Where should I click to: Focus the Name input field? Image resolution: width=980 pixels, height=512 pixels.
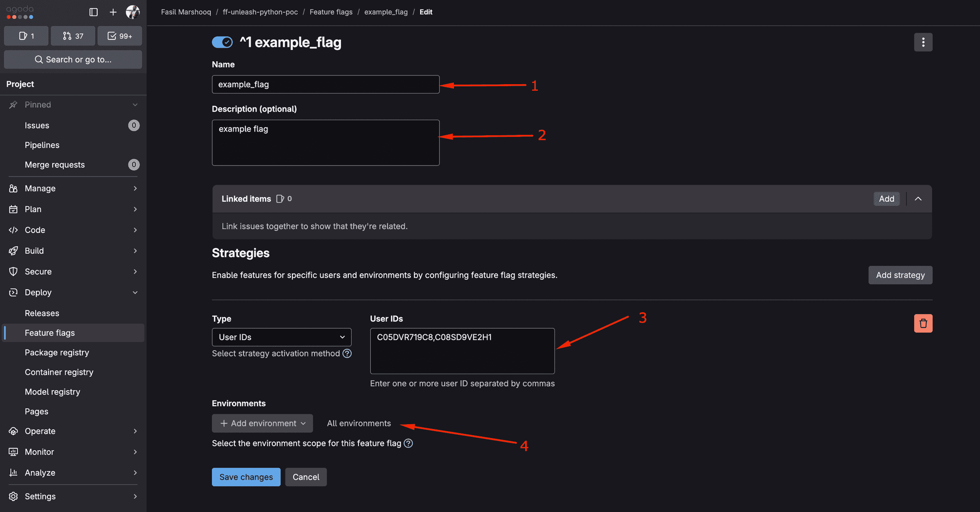326,84
